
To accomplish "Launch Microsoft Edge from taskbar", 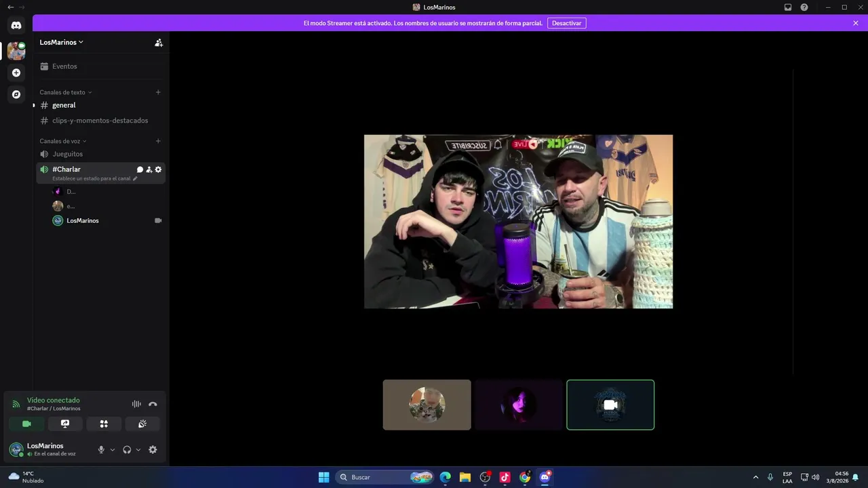I will [x=446, y=477].
